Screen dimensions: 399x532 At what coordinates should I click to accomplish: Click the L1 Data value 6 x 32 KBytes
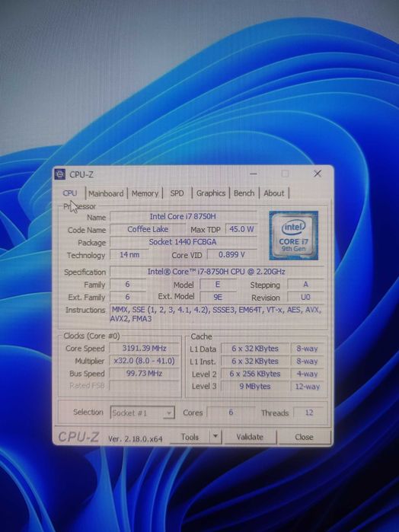(255, 349)
